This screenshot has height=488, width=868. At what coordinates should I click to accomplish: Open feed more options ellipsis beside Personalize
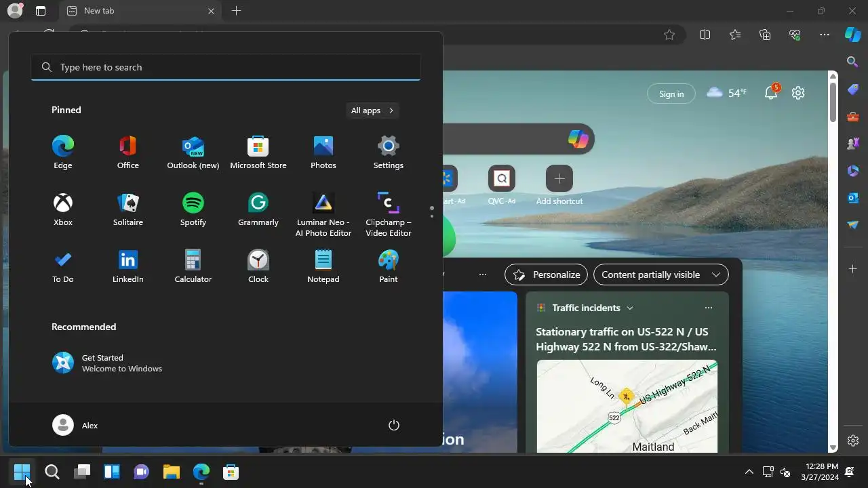point(483,274)
